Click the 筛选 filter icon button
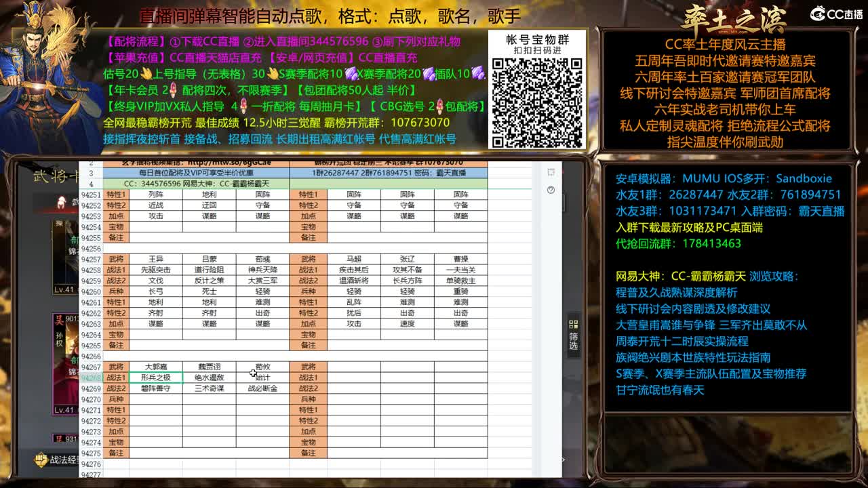 (574, 335)
